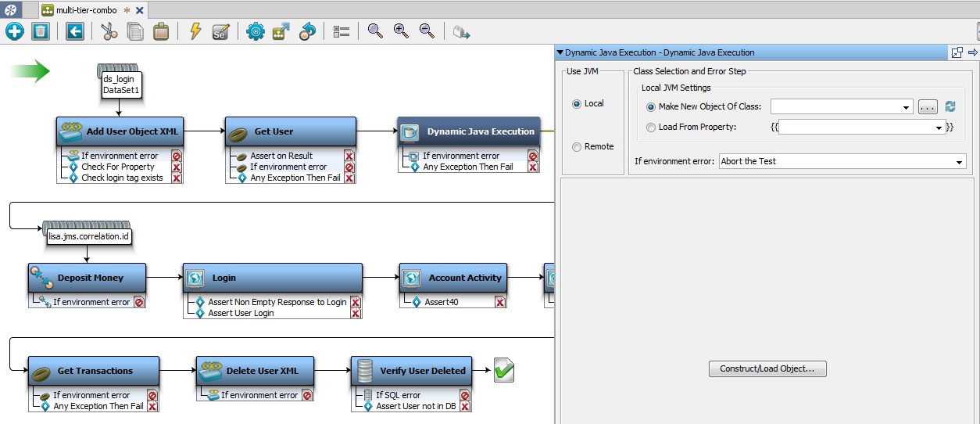The image size is (980, 424).
Task: Click the zoom in magnifier icon
Action: (401, 31)
